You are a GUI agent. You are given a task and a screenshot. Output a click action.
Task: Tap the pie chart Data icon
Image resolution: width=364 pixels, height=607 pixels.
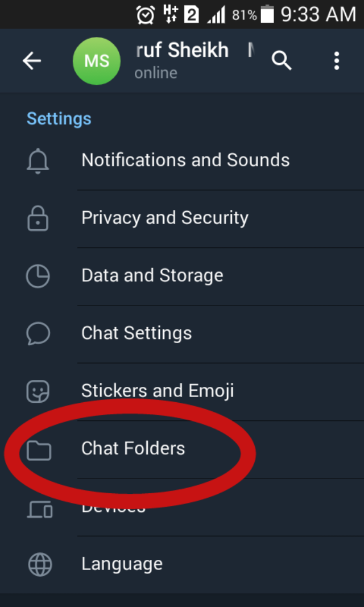click(38, 276)
